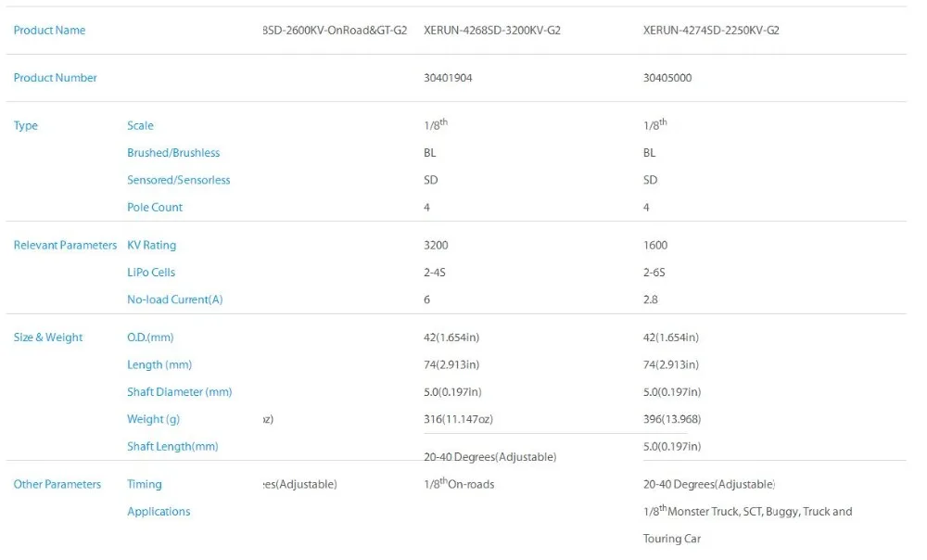Click the Type section heading
This screenshot has width=927, height=560.
tap(25, 125)
